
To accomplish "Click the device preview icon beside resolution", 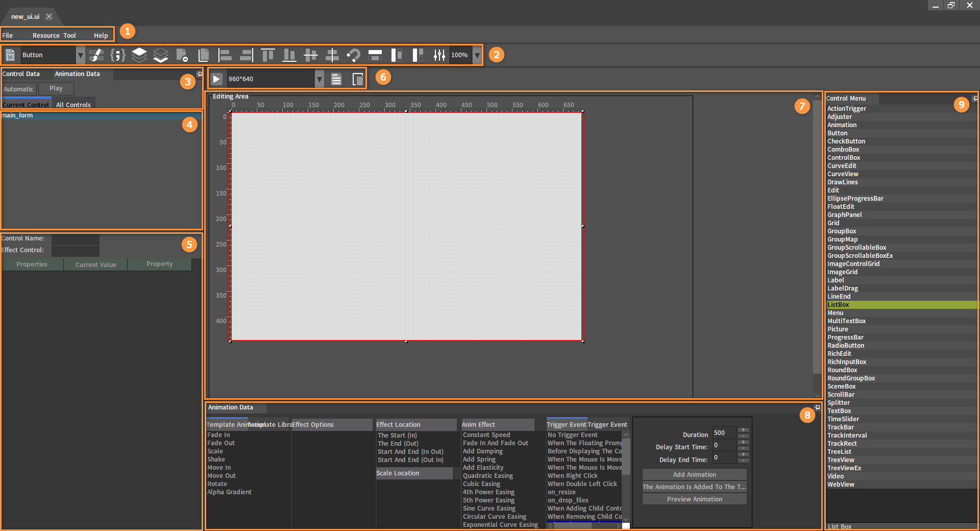I will pos(358,79).
